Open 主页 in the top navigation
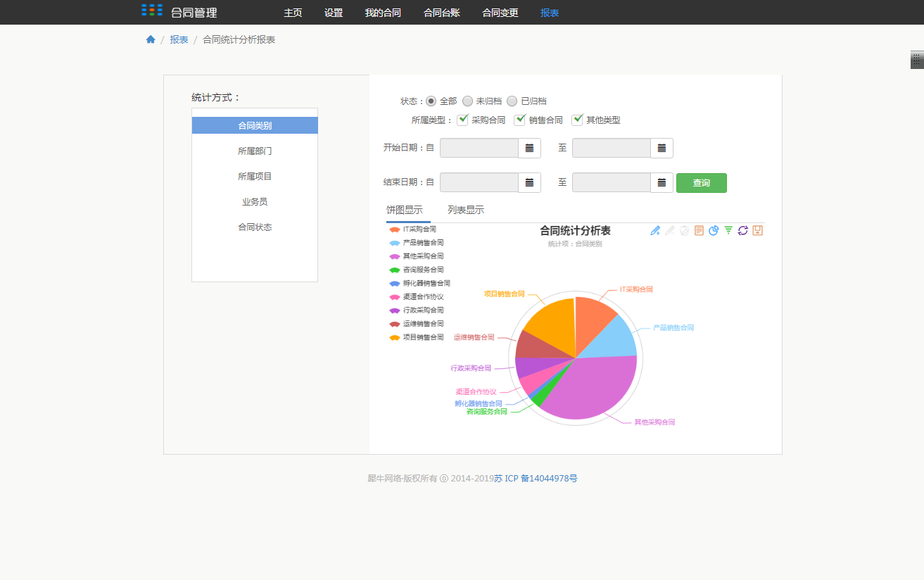 coord(293,13)
